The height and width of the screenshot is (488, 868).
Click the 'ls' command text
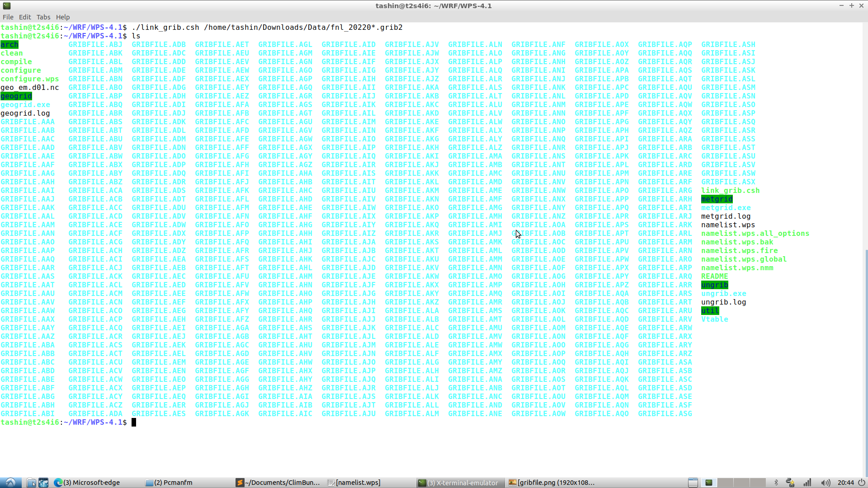tap(136, 36)
